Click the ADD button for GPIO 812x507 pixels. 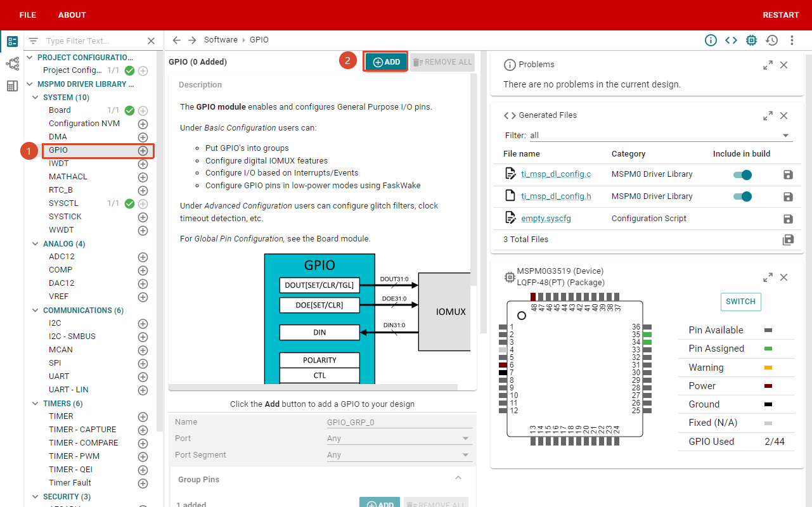(x=386, y=62)
